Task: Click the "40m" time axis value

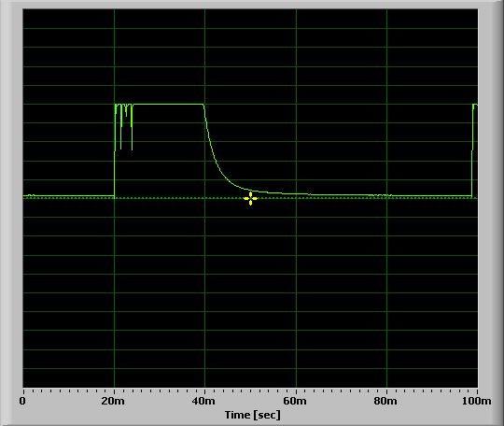Action: 203,401
